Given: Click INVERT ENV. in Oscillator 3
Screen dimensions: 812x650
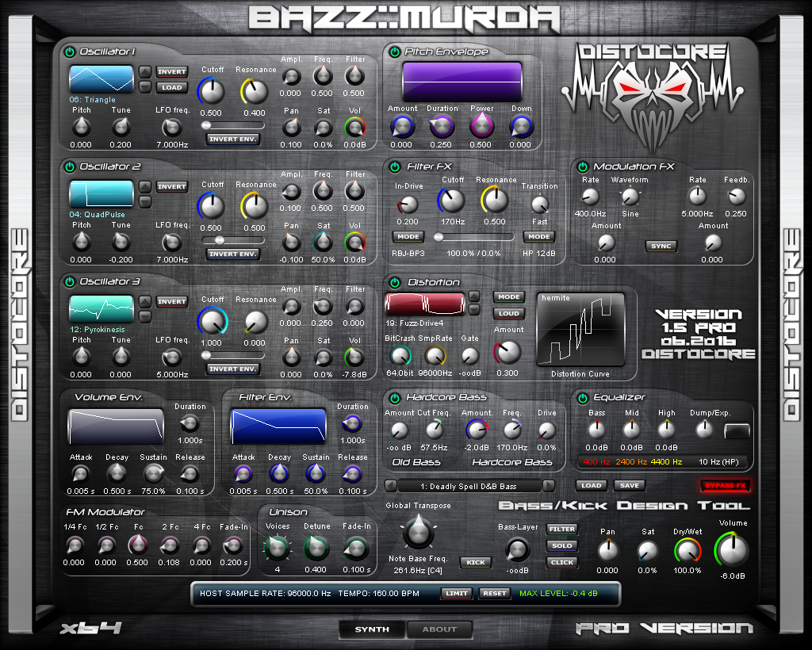Looking at the screenshot, I should tap(233, 369).
